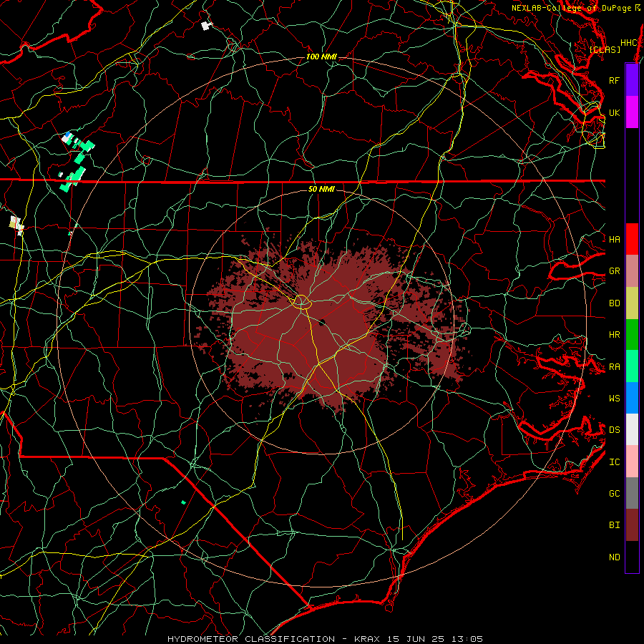Click the yellow BD legend swatch
Image resolution: width=644 pixels, height=644 pixels.
coord(632,303)
